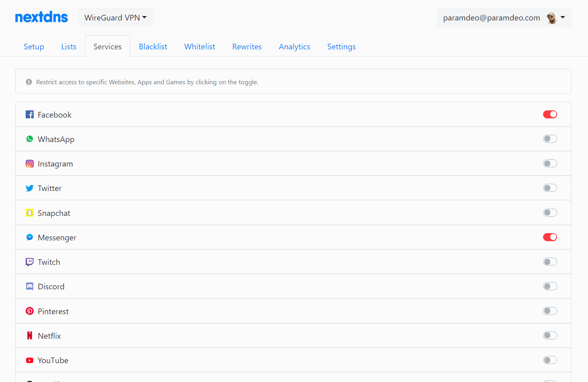Open the WireGuard VPN configuration dropdown
The image size is (588, 382).
point(116,17)
